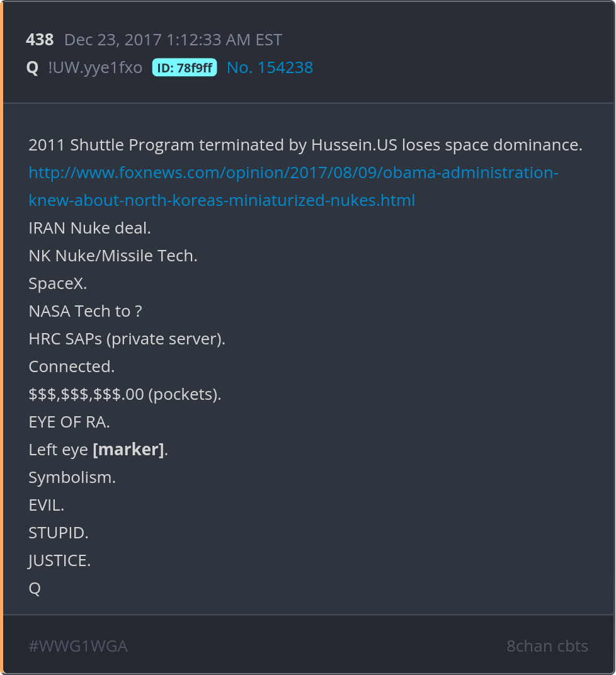Click the "IRAN Nuke deal." line
This screenshot has height=675, width=616.
pyautogui.click(x=89, y=228)
